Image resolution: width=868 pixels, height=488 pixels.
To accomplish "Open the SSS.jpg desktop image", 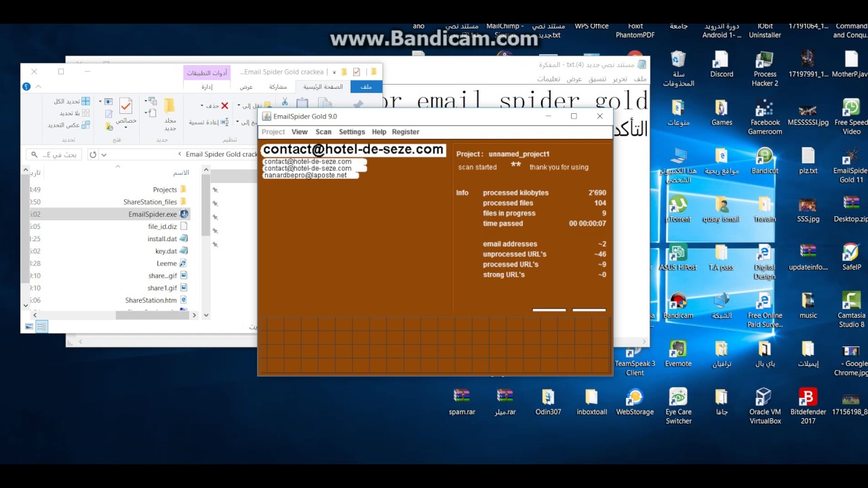I will 808,210.
